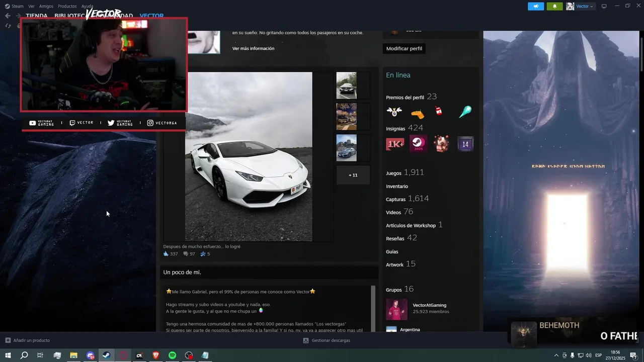Open the Grupos link
Image resolution: width=644 pixels, height=362 pixels.
pos(393,290)
